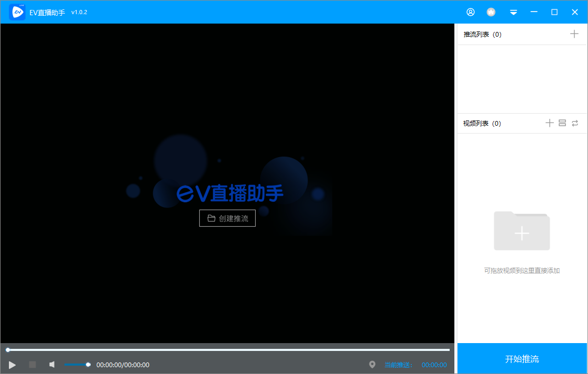Add a new stream with the plus icon
The width and height of the screenshot is (588, 374).
[x=574, y=34]
